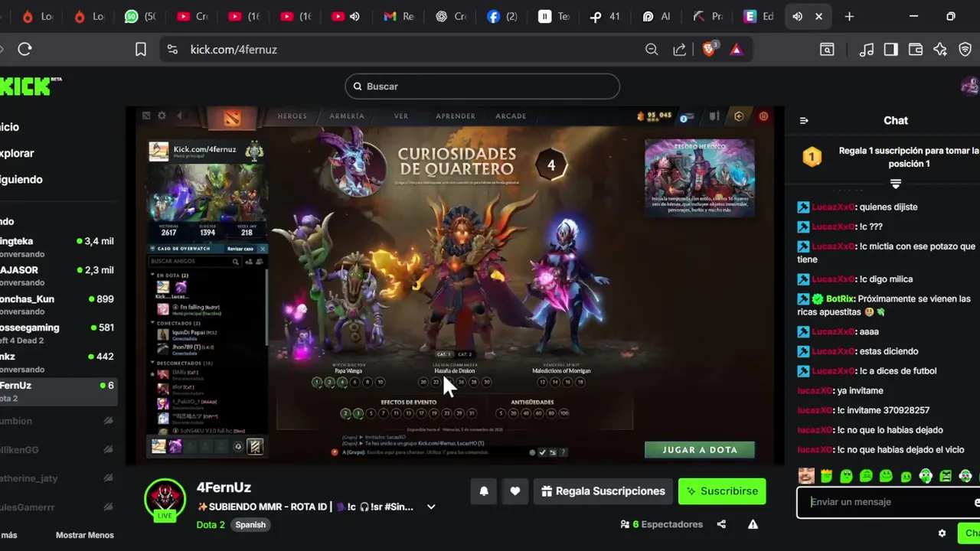Insert the crowned green emote
This screenshot has width=980, height=551.
coord(826,476)
